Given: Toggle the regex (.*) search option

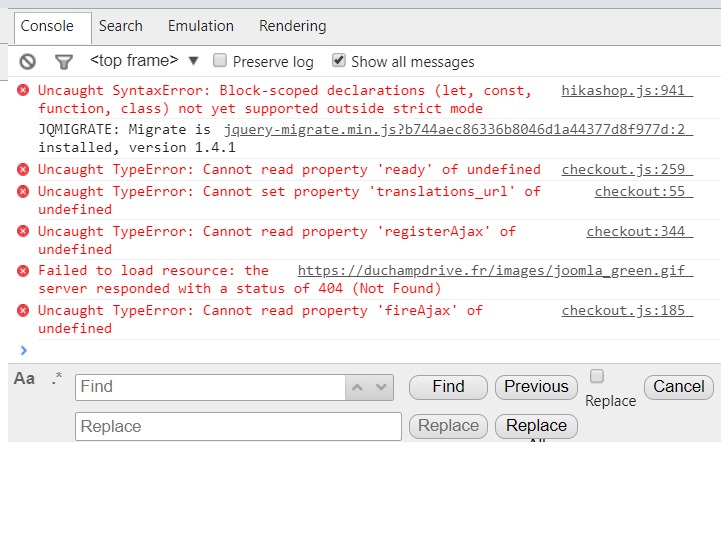Looking at the screenshot, I should click(56, 378).
